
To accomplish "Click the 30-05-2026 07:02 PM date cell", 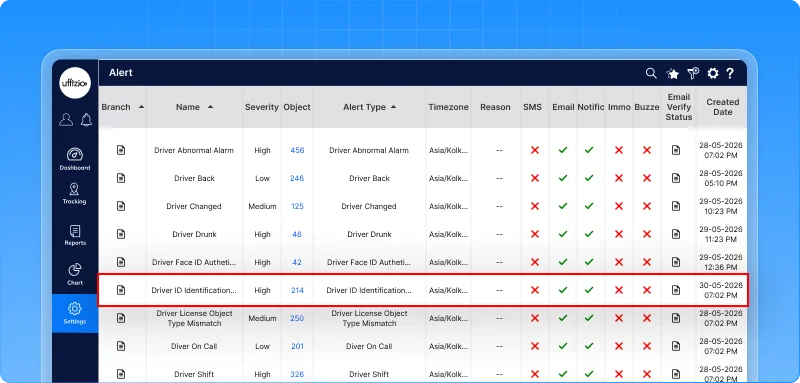I will (720, 290).
